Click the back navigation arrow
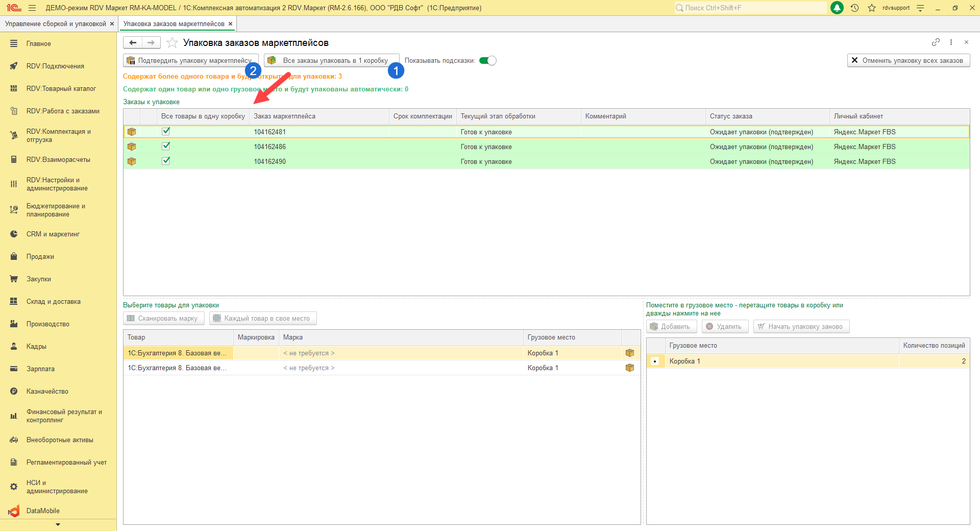980x531 pixels. [133, 43]
